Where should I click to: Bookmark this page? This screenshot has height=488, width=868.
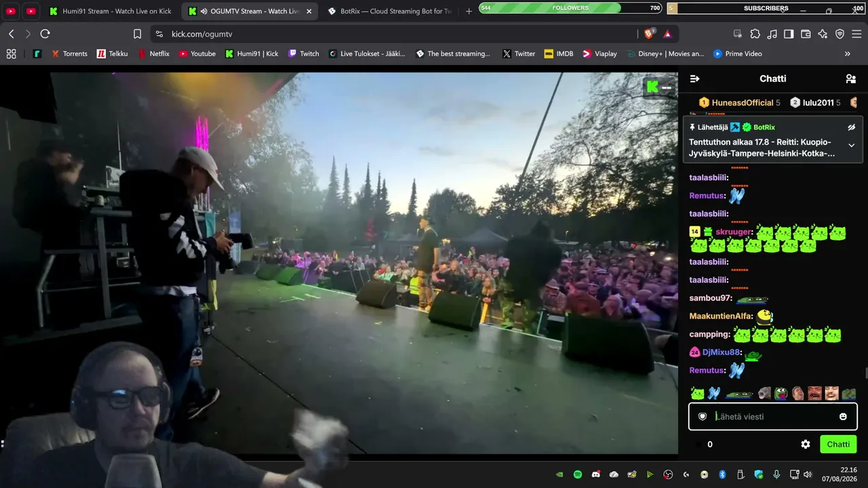138,34
